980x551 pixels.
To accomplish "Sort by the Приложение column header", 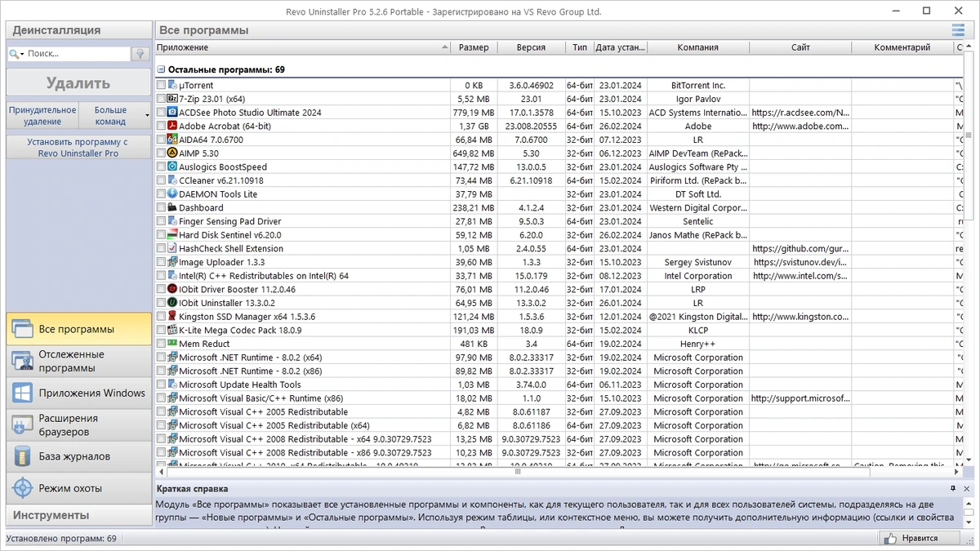I will (302, 47).
